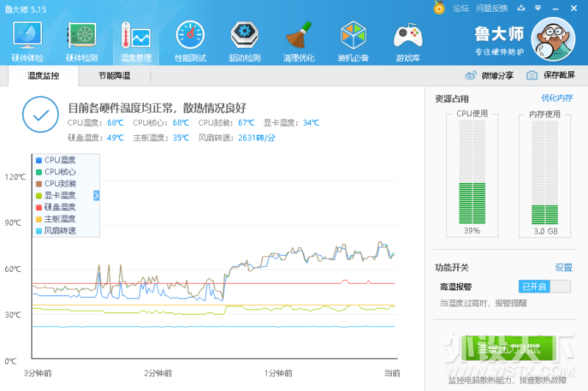Click the 功能开关 section heading
Image resolution: width=588 pixels, height=391 pixels.
point(452,268)
